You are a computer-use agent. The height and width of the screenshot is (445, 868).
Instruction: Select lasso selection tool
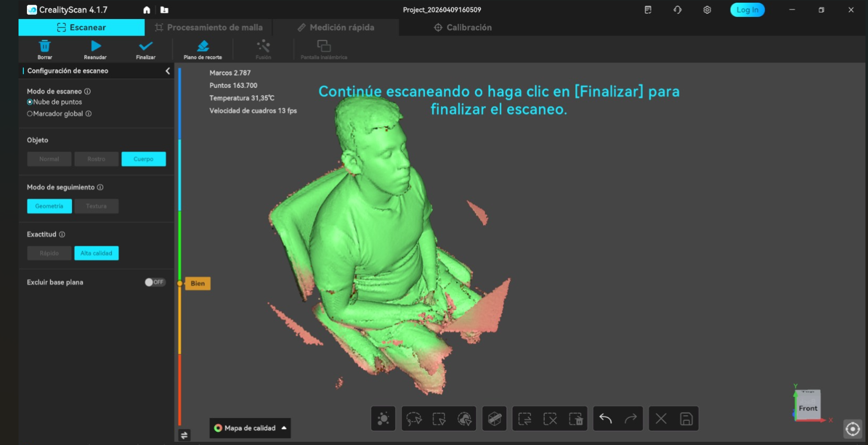414,419
